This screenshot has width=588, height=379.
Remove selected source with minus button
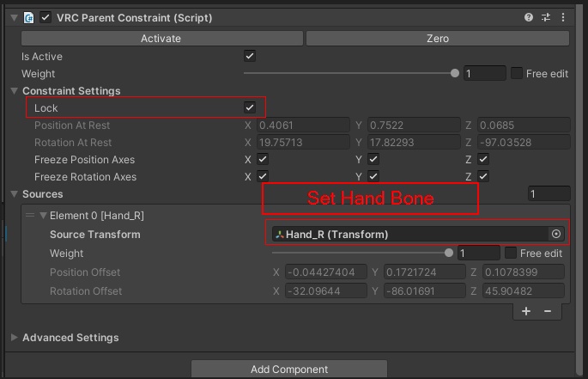tap(548, 311)
